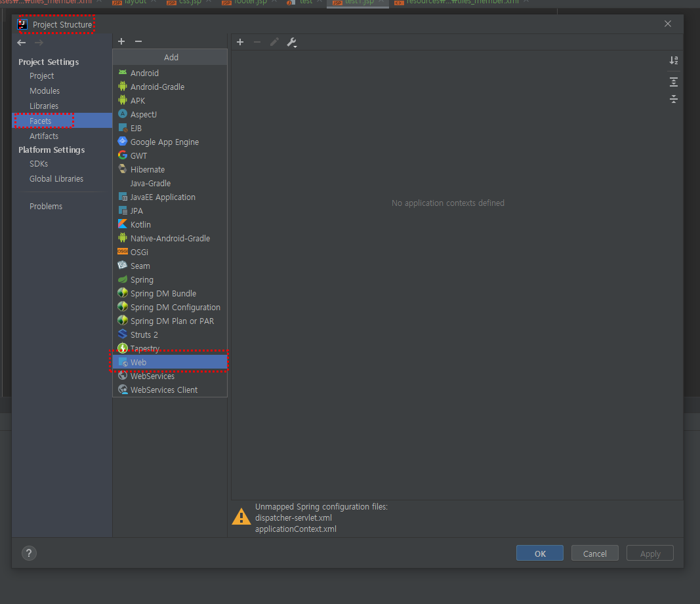Click the minus icon to remove facet
This screenshot has width=700, height=604.
click(x=138, y=41)
